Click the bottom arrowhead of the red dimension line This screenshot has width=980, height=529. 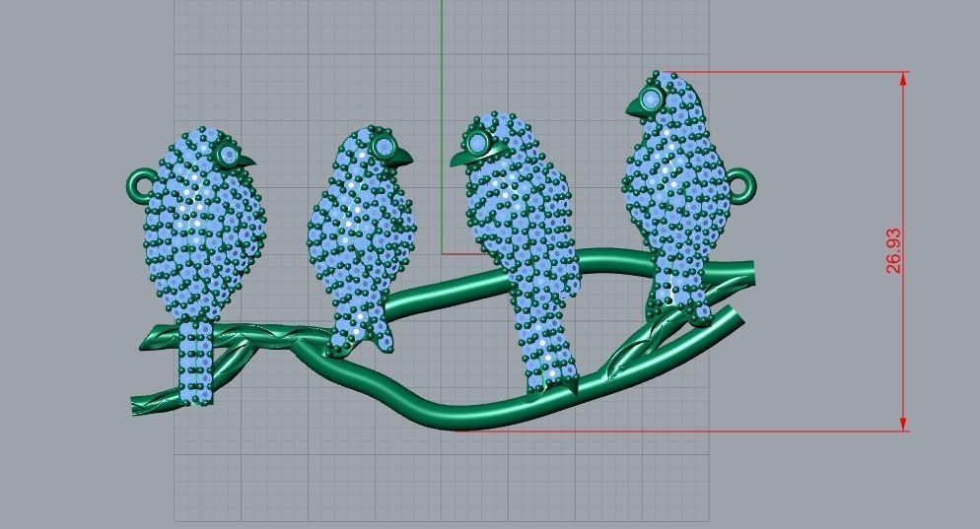pos(903,424)
